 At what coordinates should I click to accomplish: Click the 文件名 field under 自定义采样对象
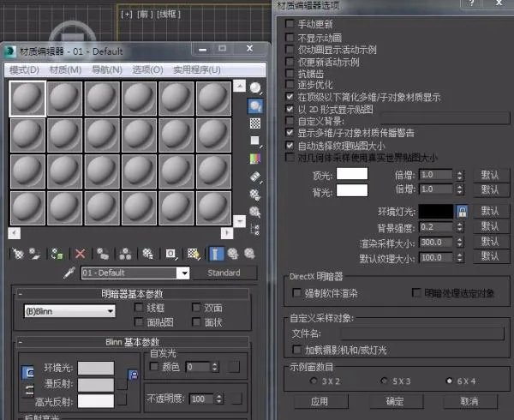pos(422,333)
